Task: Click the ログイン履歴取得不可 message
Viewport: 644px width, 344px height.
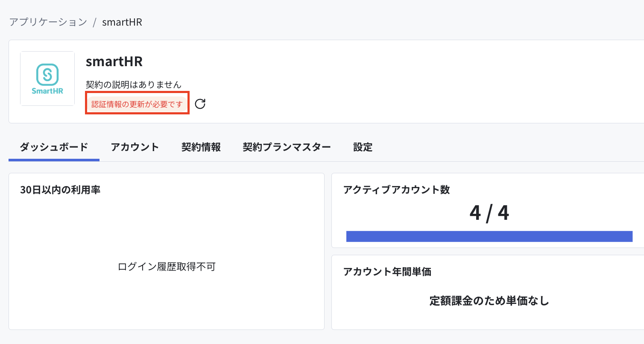Action: pyautogui.click(x=167, y=267)
